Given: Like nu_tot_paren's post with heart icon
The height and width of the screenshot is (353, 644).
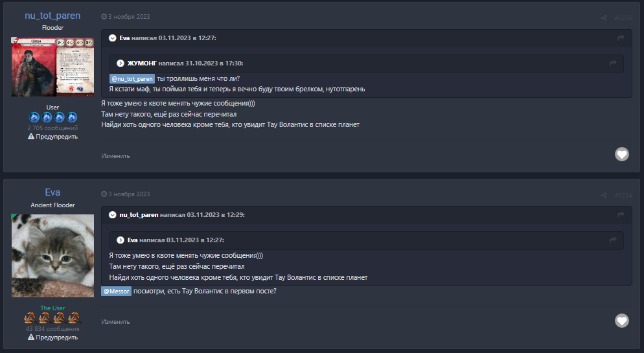Looking at the screenshot, I should click(x=622, y=154).
